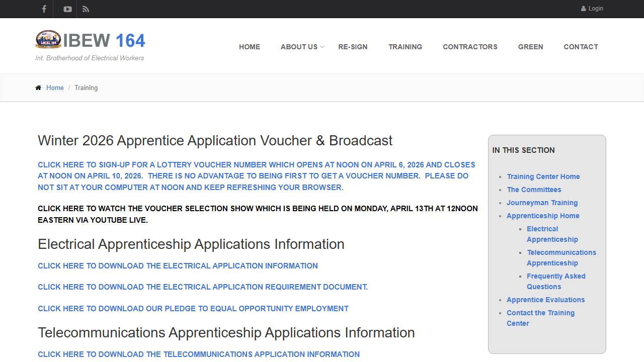
Task: Download the electrical application information
Action: 178,266
